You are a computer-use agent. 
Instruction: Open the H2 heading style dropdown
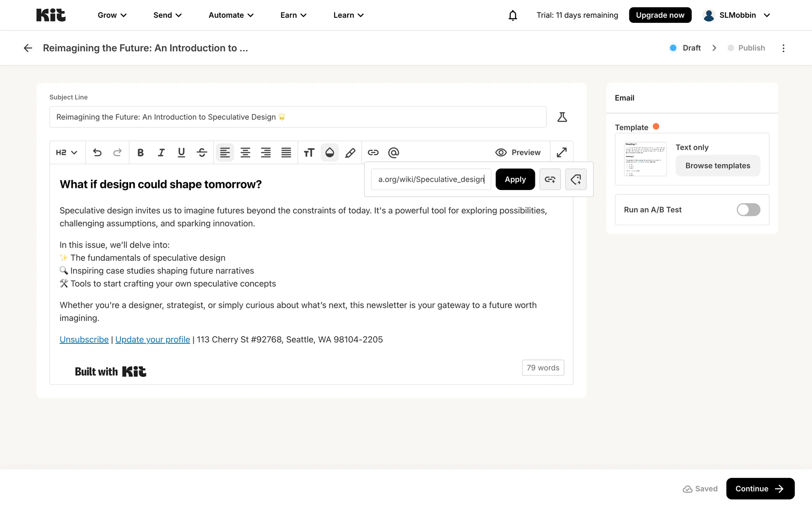tap(67, 152)
